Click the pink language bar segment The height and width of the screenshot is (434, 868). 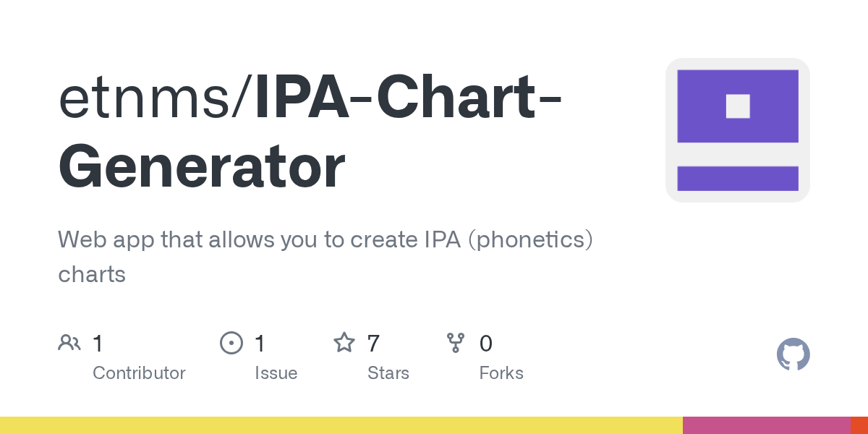tap(765, 425)
